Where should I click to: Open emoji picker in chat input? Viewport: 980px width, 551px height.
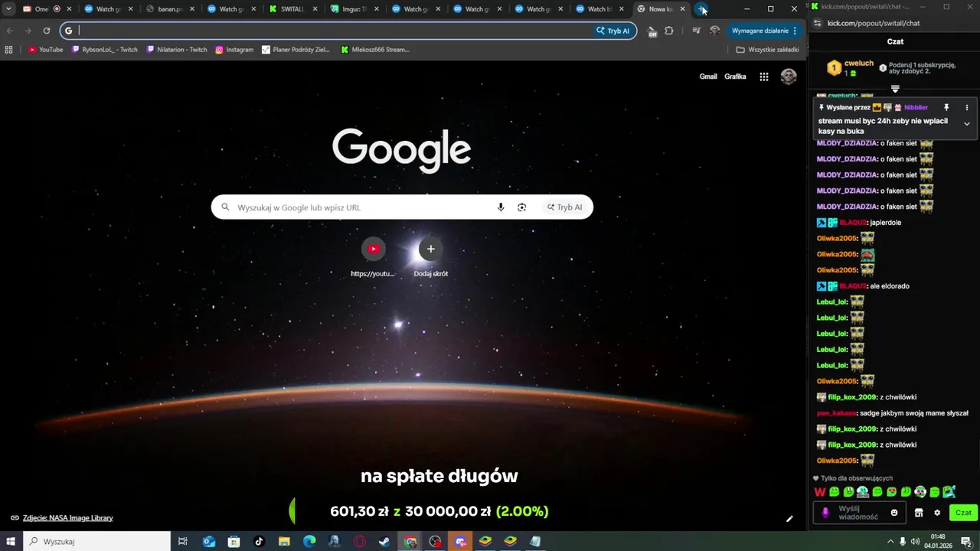[893, 513]
